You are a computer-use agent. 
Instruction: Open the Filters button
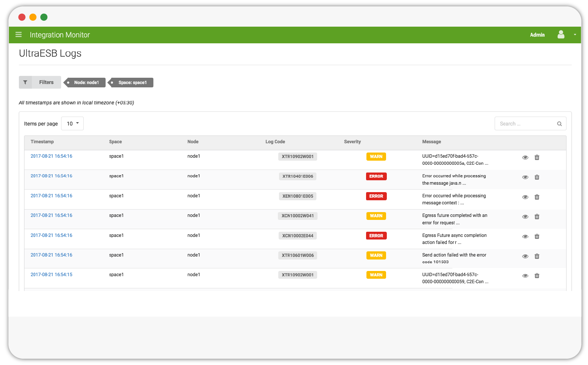[x=40, y=82]
